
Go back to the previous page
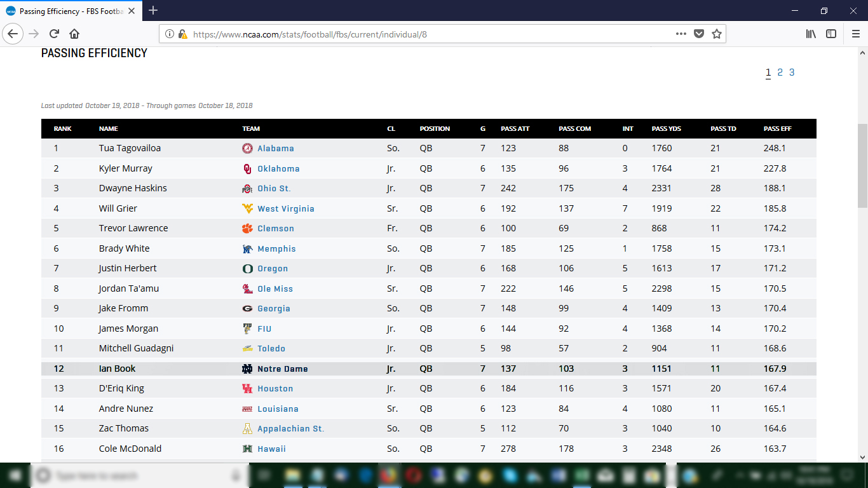point(13,34)
